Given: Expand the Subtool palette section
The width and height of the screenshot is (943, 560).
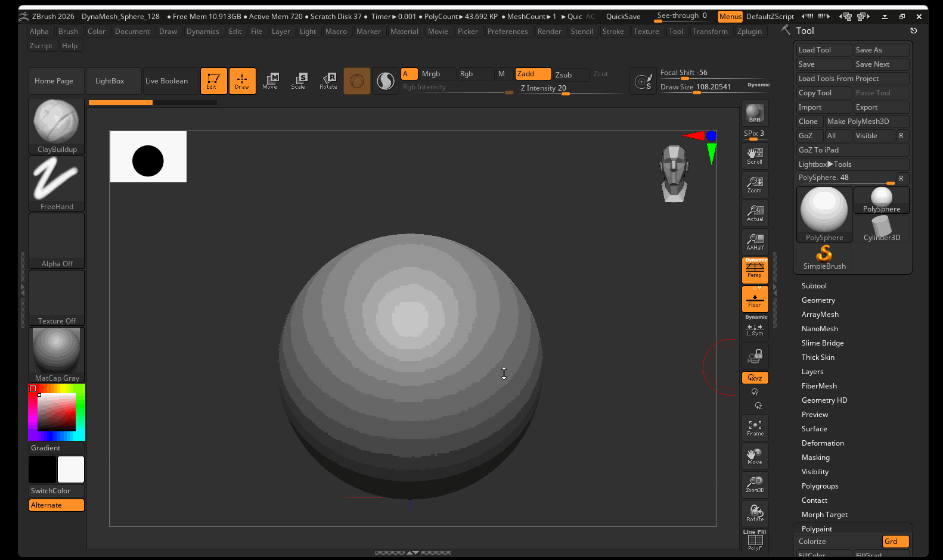Looking at the screenshot, I should 814,286.
